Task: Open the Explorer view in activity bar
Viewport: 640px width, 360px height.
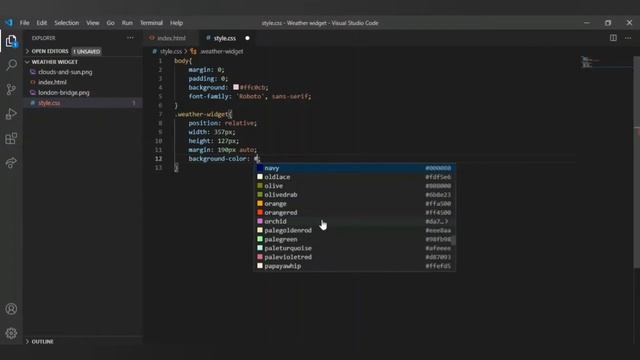Action: pos(11,41)
